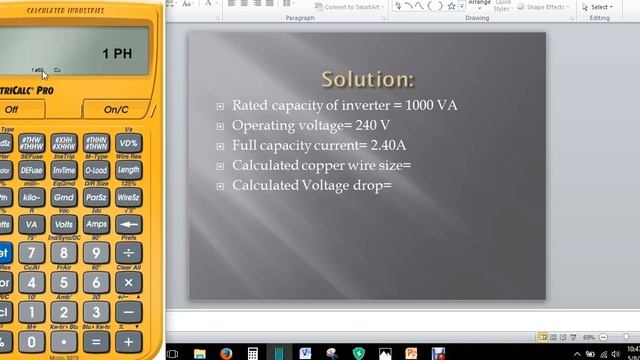Click the minus key on calculator
Image resolution: width=640 pixels, height=360 pixels.
(129, 312)
